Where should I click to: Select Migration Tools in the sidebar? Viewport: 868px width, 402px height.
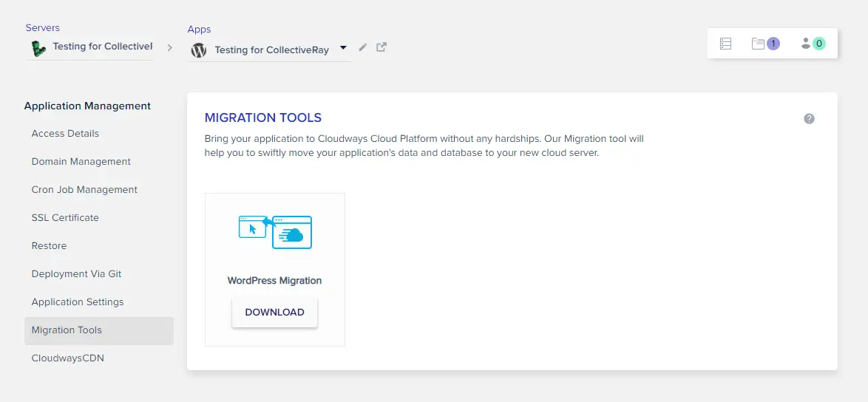(99, 330)
